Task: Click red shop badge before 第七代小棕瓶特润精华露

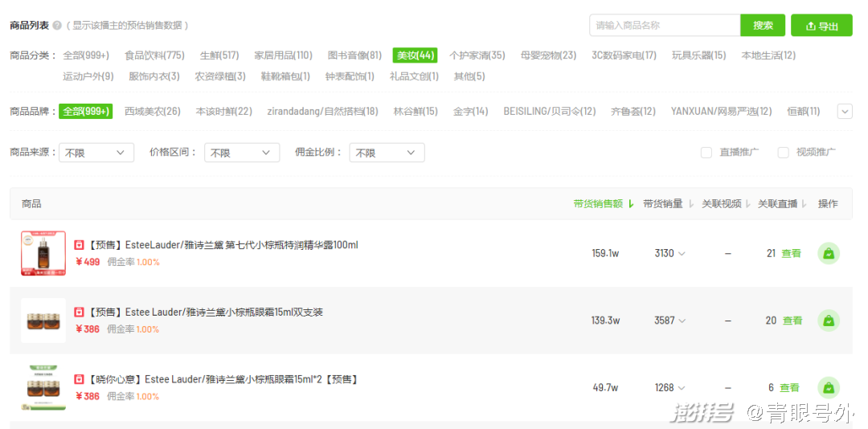Action: pyautogui.click(x=79, y=245)
